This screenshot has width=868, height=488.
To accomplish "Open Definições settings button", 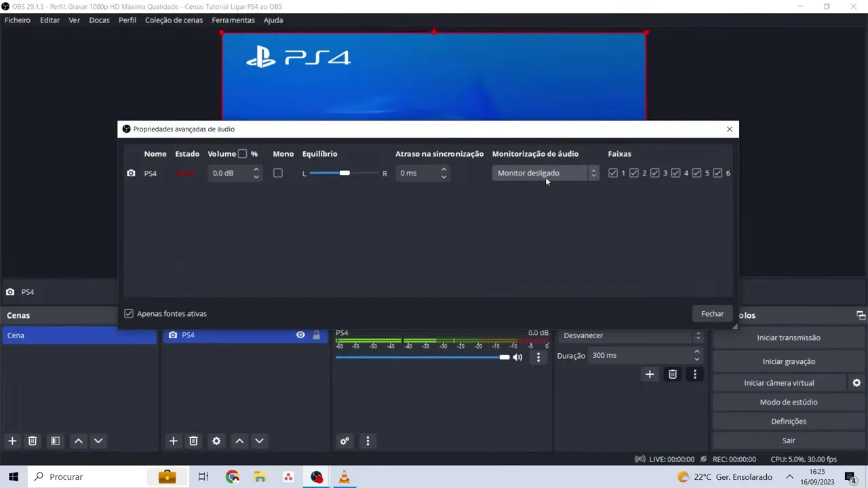I will 789,421.
